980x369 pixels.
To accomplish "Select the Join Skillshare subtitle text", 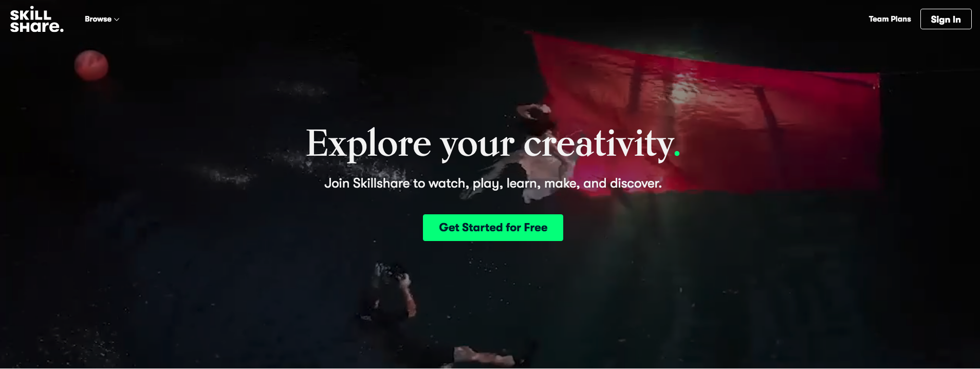I will coord(493,183).
